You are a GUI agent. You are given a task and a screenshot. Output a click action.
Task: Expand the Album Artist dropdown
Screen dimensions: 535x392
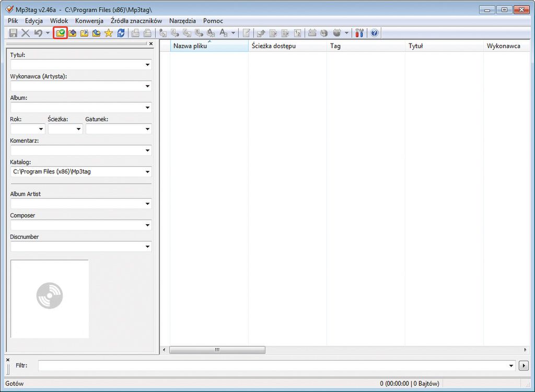(147, 204)
